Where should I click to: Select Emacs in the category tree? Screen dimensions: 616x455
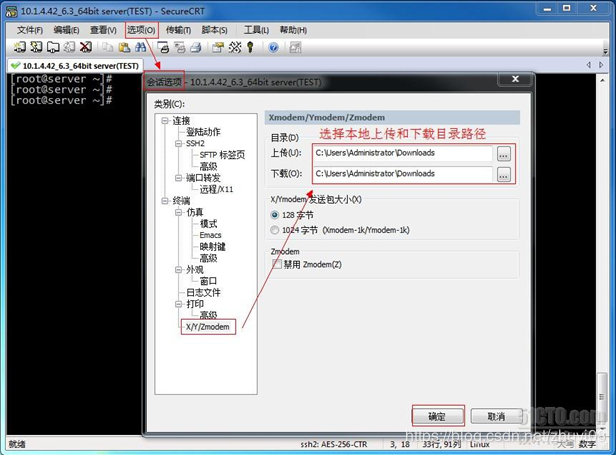[x=211, y=235]
